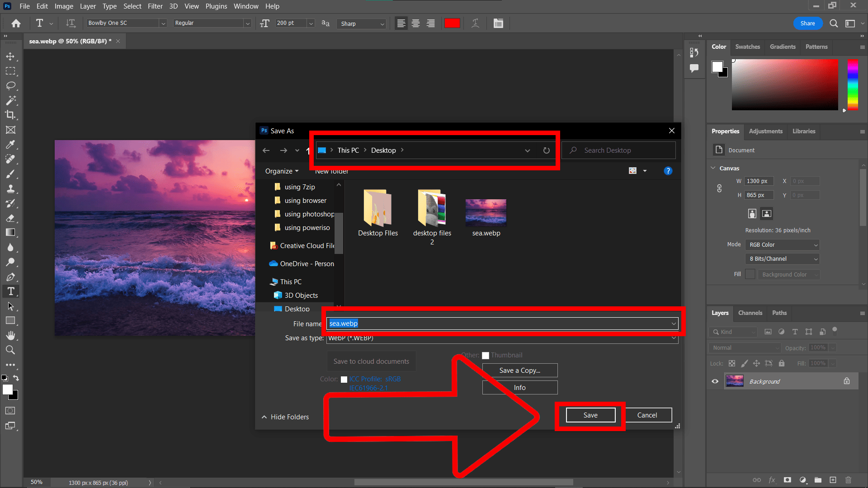868x488 pixels.
Task: Hide the Background layer visibility
Action: point(715,381)
